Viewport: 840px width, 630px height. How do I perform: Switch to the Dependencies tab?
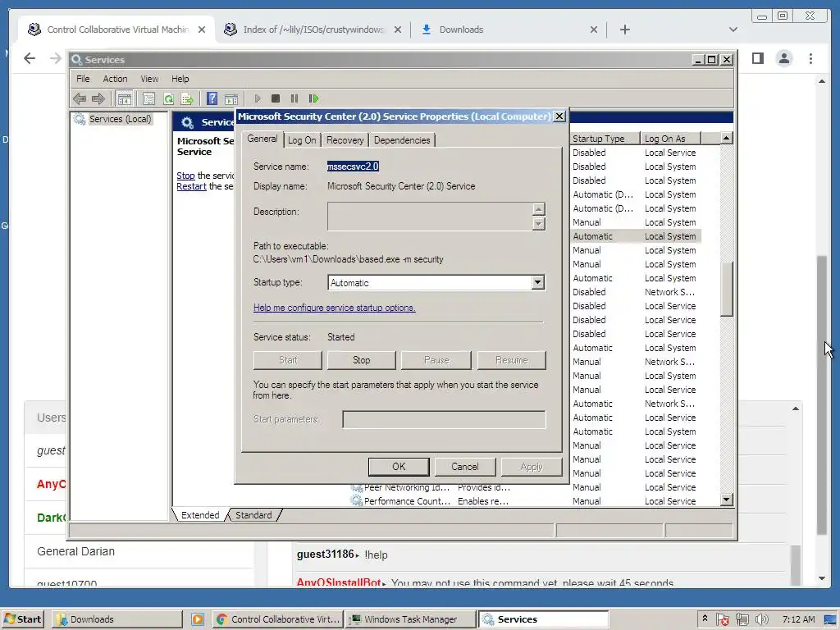coord(402,140)
